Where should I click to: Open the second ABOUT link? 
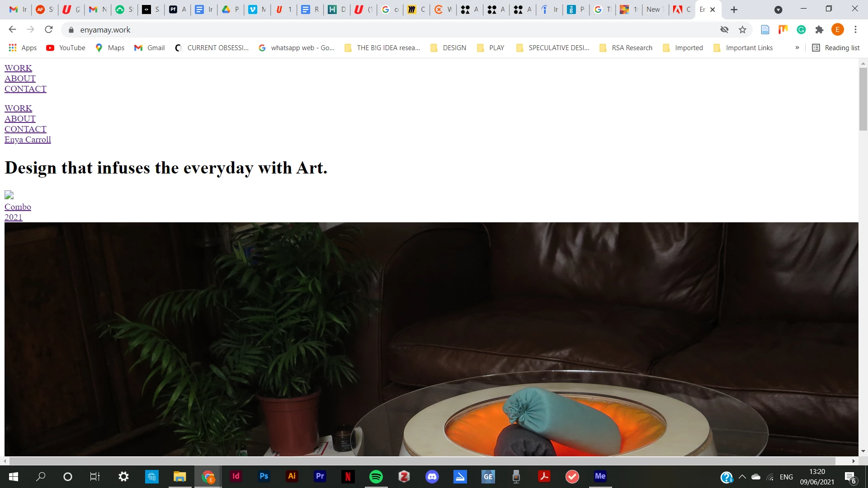click(20, 119)
